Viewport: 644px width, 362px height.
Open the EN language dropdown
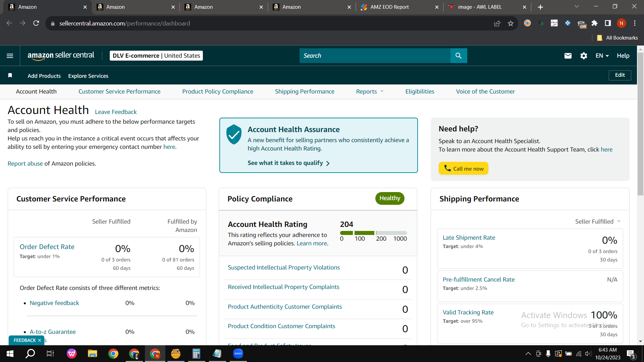pos(602,56)
